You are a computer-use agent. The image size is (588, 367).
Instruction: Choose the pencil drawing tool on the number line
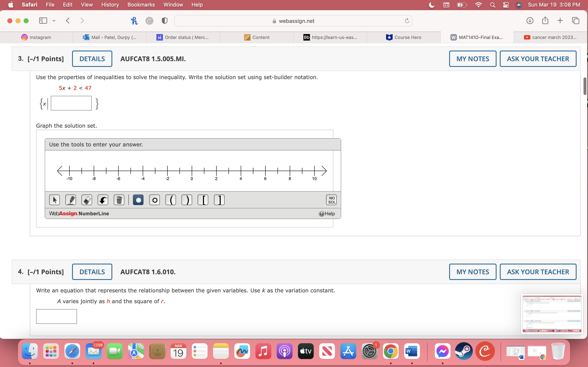tap(71, 200)
